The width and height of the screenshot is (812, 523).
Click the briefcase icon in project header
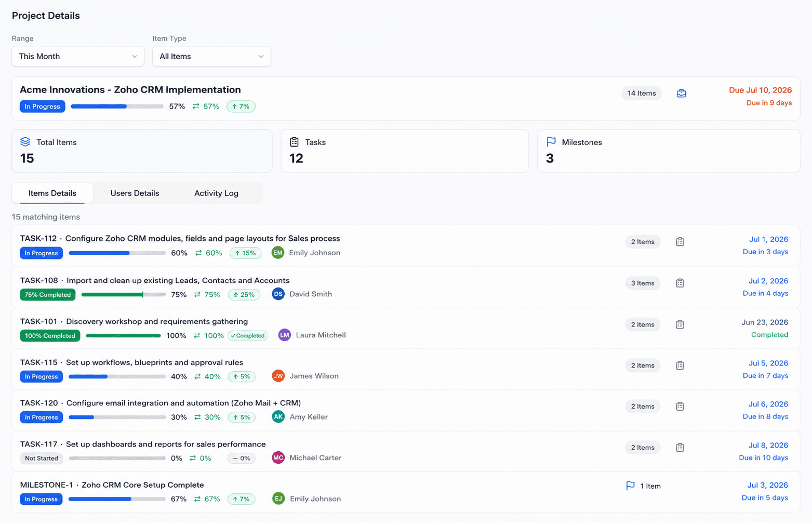(x=681, y=94)
